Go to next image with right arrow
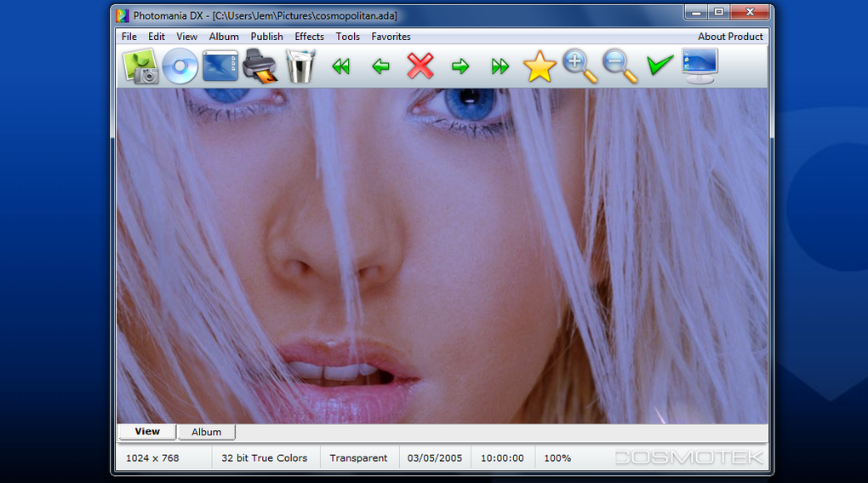868x483 pixels. pyautogui.click(x=460, y=67)
